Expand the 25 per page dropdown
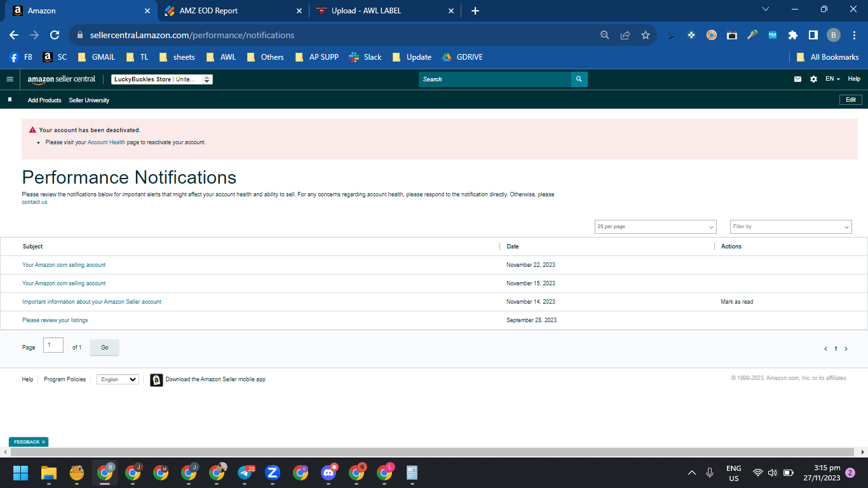The height and width of the screenshot is (488, 868). [x=656, y=227]
